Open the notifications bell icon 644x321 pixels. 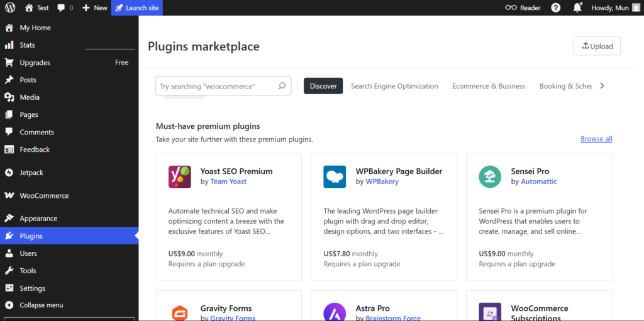[577, 8]
